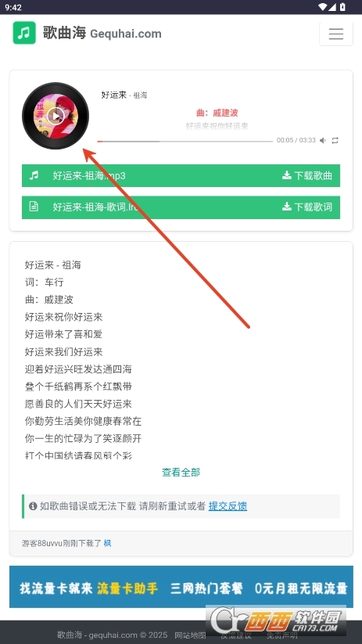Expand full lyrics via 查看全部
This screenshot has width=362, height=644.
tap(181, 473)
